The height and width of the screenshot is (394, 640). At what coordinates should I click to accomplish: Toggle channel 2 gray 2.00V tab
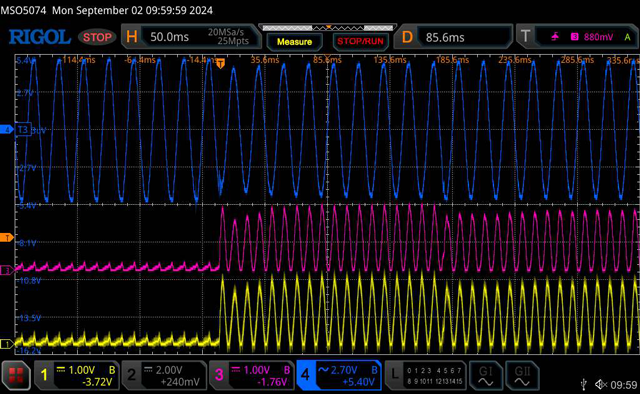[x=164, y=375]
